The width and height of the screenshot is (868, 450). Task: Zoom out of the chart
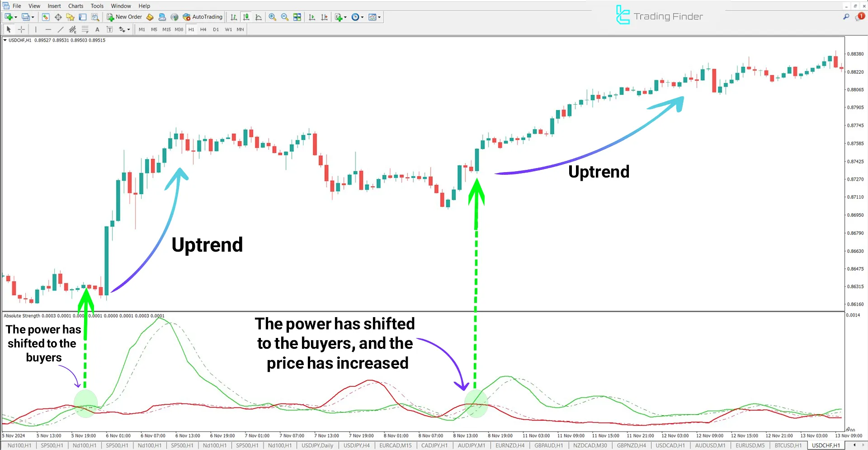285,17
